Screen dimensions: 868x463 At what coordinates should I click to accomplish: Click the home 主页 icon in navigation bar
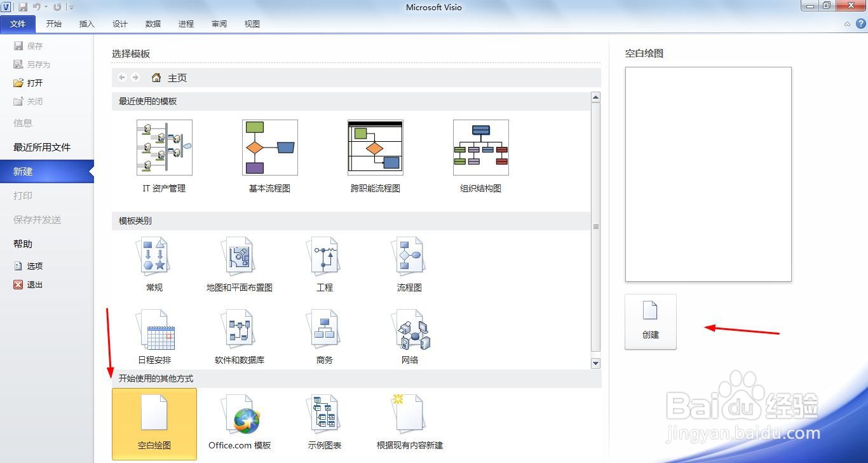coord(156,78)
